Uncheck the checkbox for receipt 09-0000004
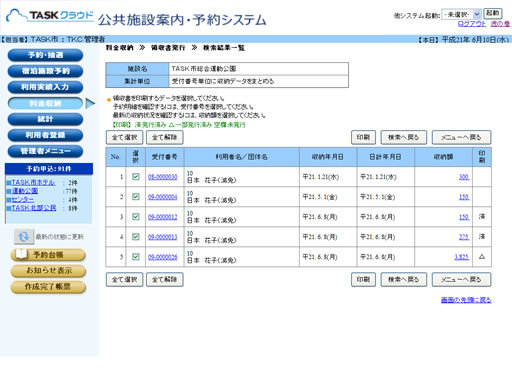This screenshot has height=384, width=512. pos(136,197)
